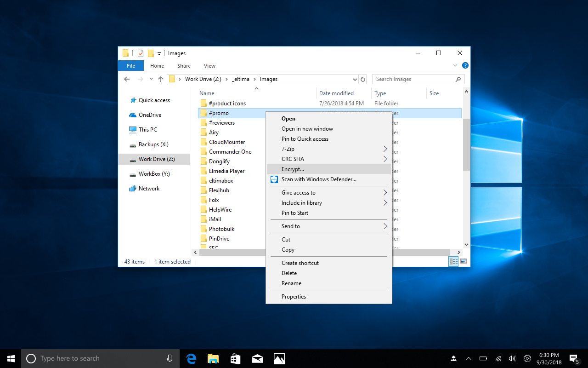Click the Help question mark icon

(465, 66)
